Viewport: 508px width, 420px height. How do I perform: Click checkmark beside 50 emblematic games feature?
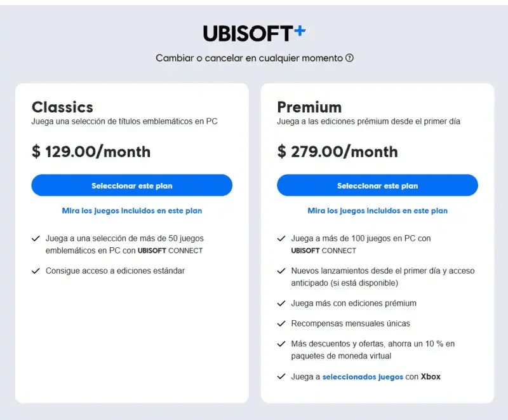tap(36, 238)
